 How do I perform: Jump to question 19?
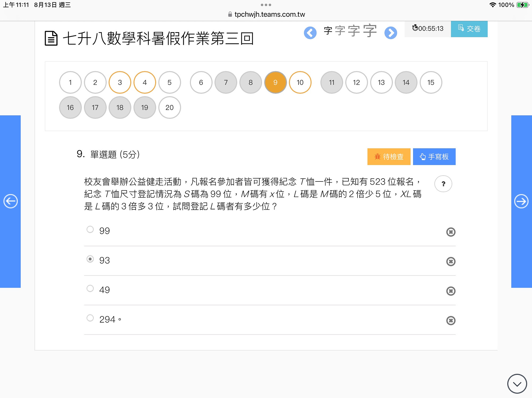[144, 107]
